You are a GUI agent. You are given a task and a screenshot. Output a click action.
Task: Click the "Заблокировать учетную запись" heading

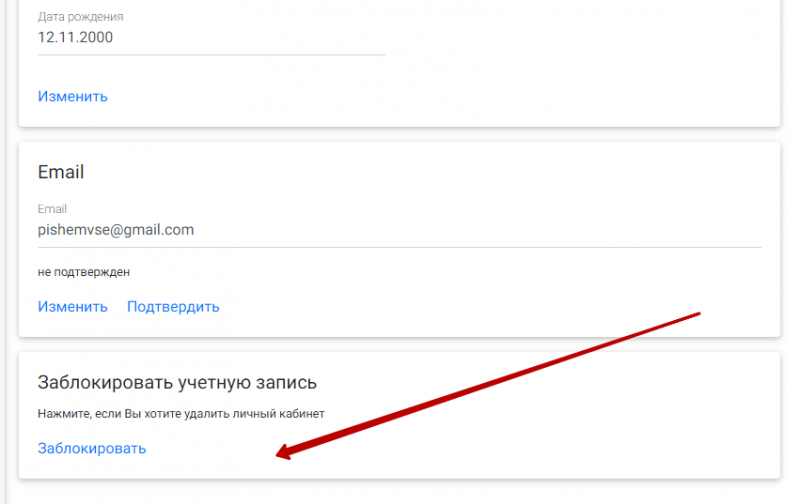(177, 382)
